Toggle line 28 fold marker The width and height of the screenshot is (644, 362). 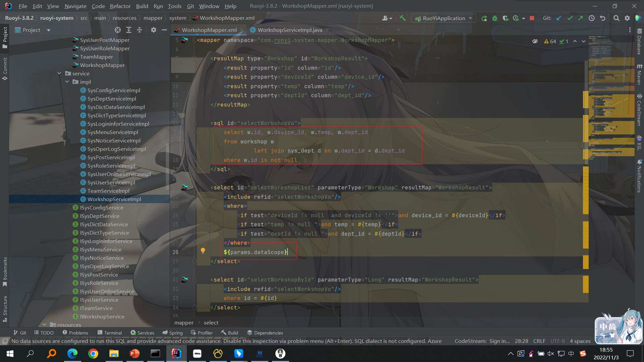195,260
